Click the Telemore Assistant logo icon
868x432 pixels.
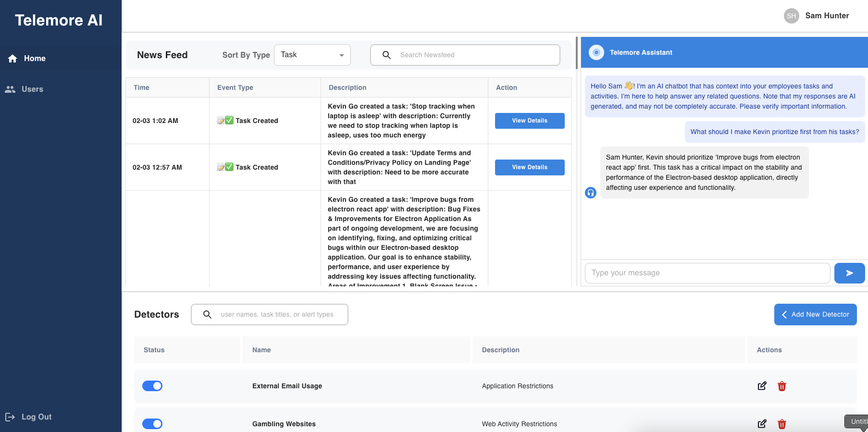coord(596,52)
